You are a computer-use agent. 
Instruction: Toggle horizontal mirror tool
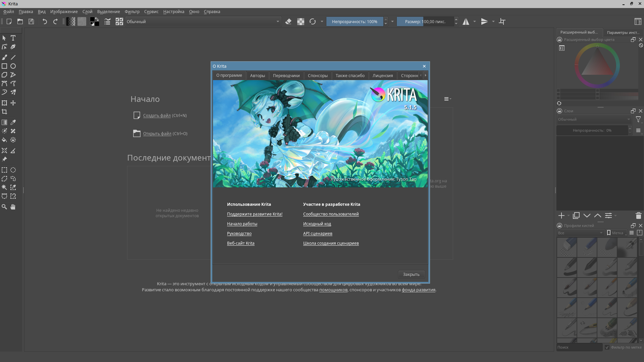point(466,21)
